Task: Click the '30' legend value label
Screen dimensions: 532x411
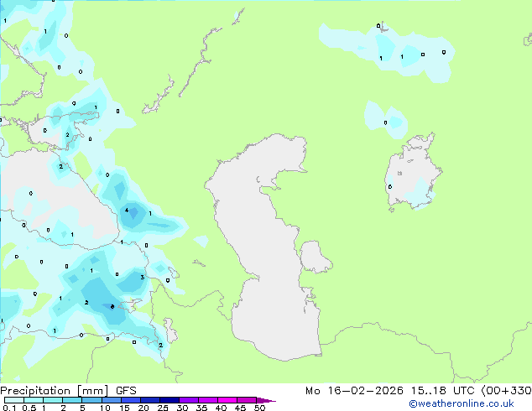Action: pyautogui.click(x=182, y=408)
